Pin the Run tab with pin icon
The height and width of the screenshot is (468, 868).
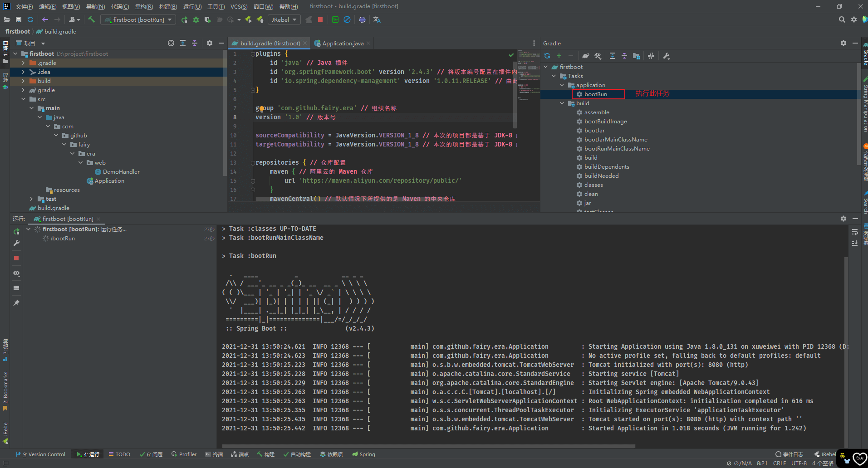(16, 302)
